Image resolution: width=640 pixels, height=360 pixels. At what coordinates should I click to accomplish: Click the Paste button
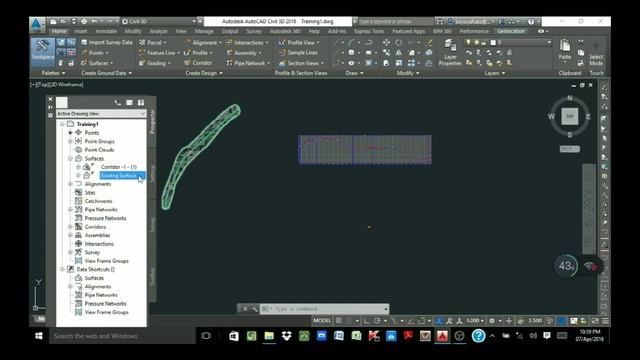(x=565, y=50)
